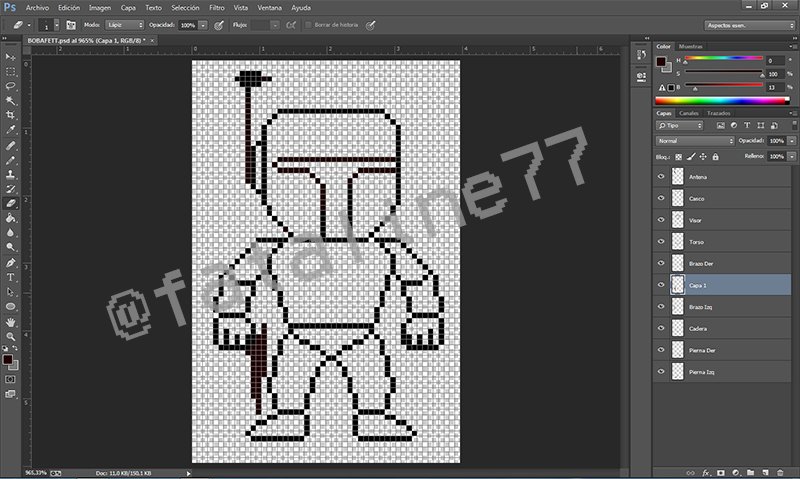800x479 pixels.
Task: Lock transparent pixels icon
Action: (x=679, y=157)
